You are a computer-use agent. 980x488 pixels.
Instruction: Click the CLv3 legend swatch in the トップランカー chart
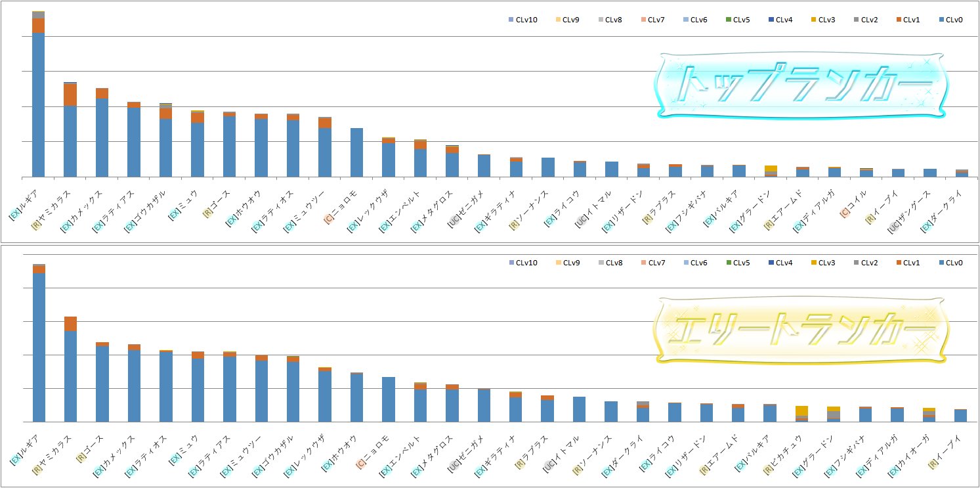[813, 20]
